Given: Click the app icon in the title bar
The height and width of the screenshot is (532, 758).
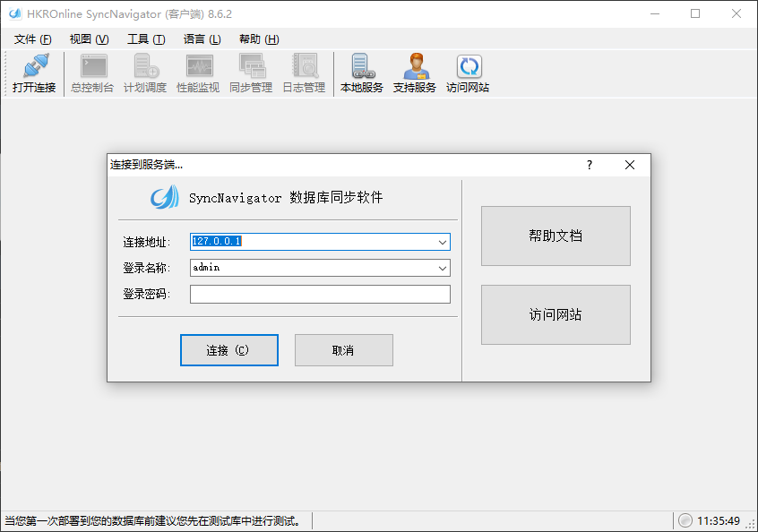Looking at the screenshot, I should click(15, 13).
